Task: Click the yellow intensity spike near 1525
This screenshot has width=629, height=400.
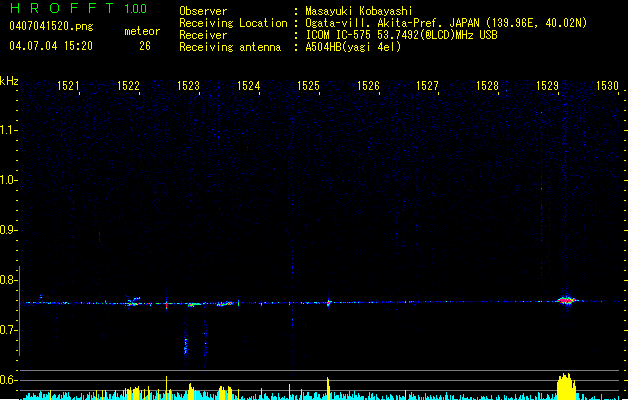Action: click(328, 388)
